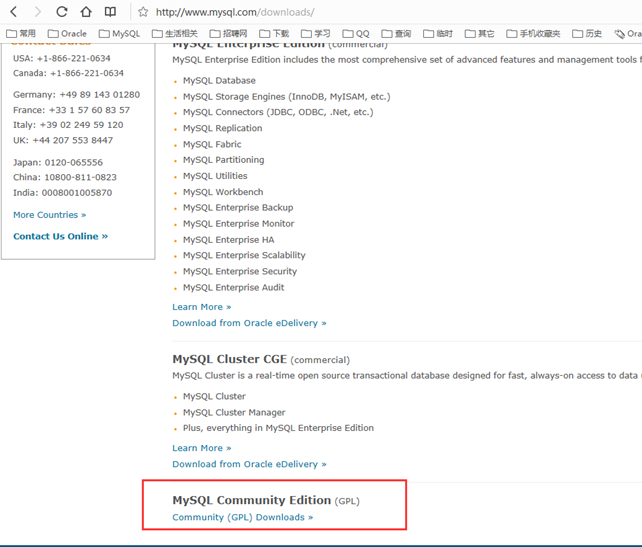The width and height of the screenshot is (642, 547).
Task: Select the MySQL Enterprise Monitor item
Action: 239,224
